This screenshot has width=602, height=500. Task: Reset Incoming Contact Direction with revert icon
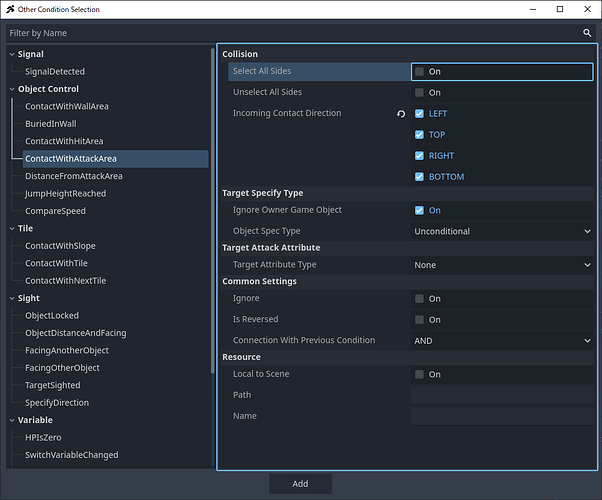[401, 114]
